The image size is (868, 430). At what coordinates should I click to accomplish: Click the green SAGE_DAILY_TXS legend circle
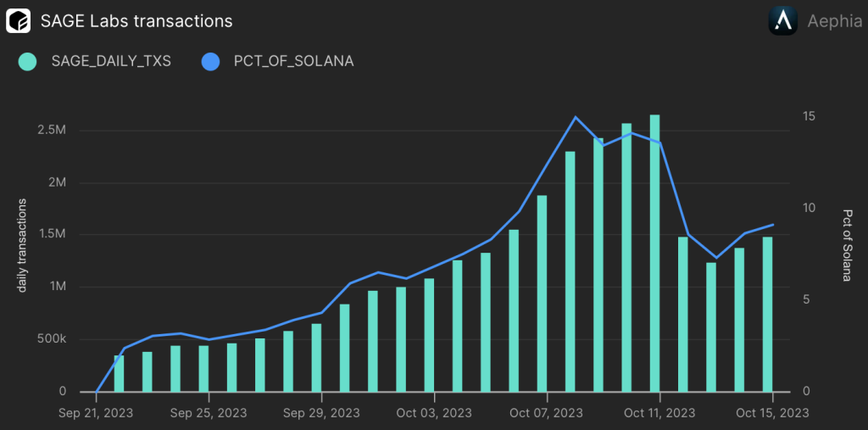28,61
